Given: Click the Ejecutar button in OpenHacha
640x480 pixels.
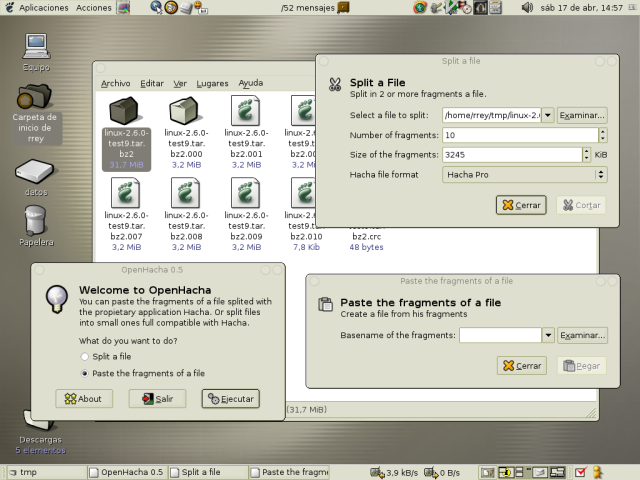Looking at the screenshot, I should click(230, 399).
